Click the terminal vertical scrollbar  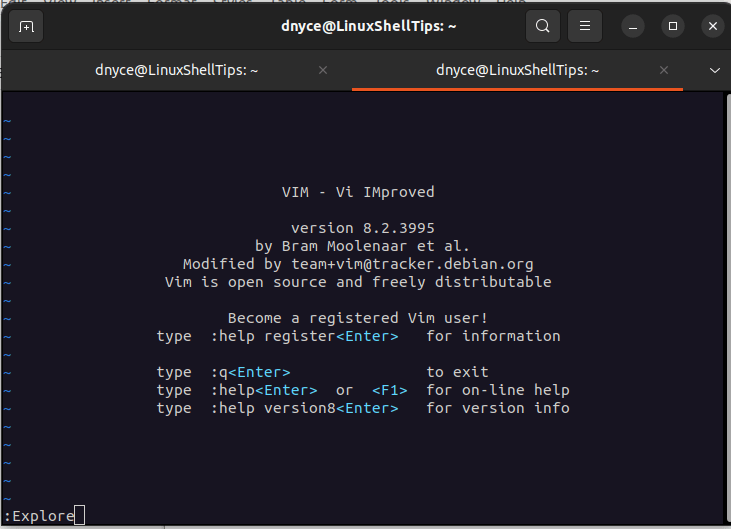728,308
